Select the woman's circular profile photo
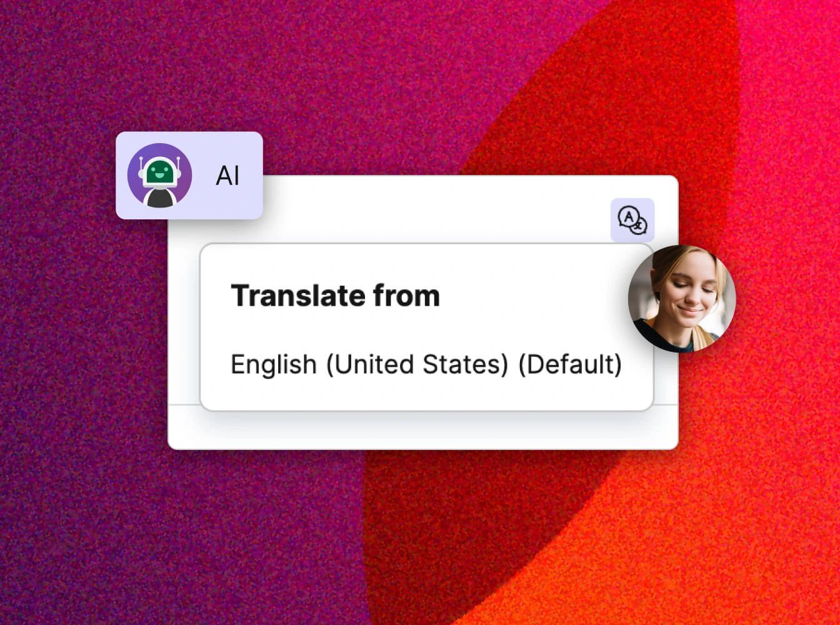 [681, 299]
